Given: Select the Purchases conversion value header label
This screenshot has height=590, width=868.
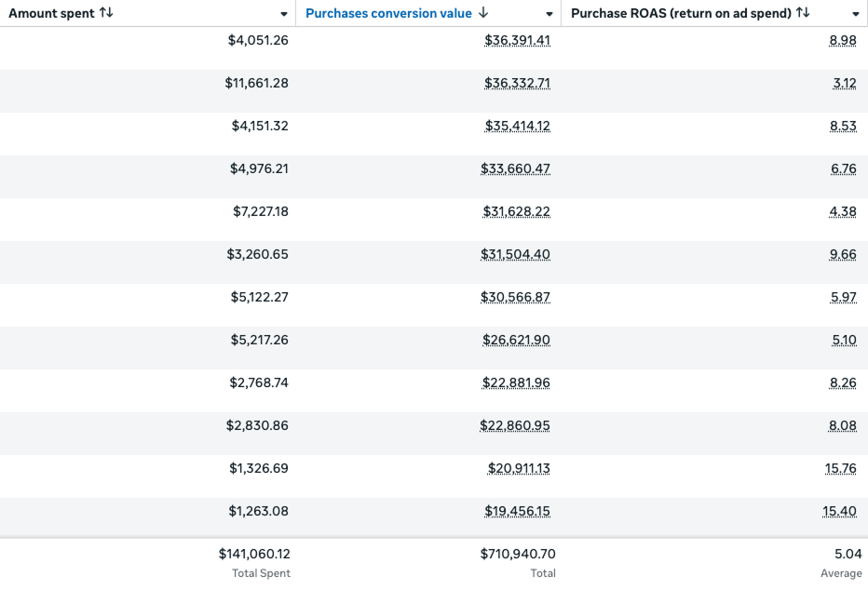Looking at the screenshot, I should click(x=388, y=13).
